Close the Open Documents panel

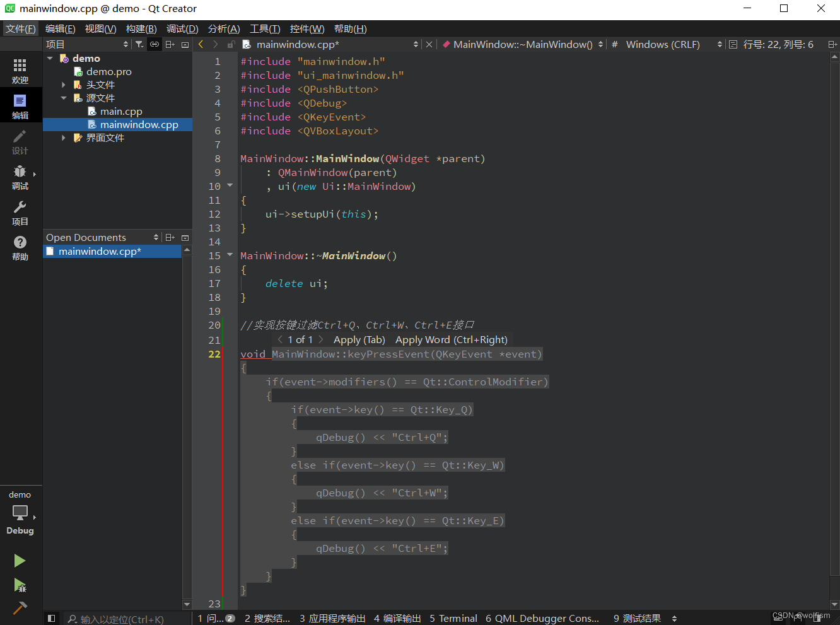coord(185,237)
